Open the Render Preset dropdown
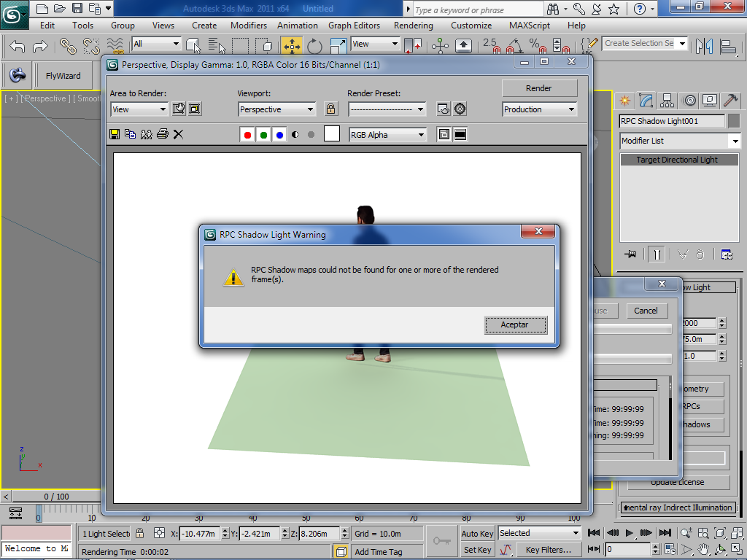747x560 pixels. (387, 109)
